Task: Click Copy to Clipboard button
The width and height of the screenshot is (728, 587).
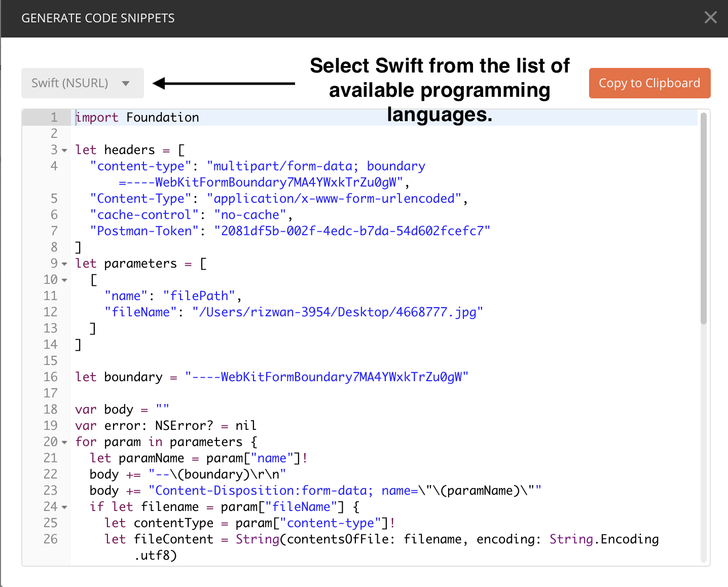Action: tap(649, 83)
